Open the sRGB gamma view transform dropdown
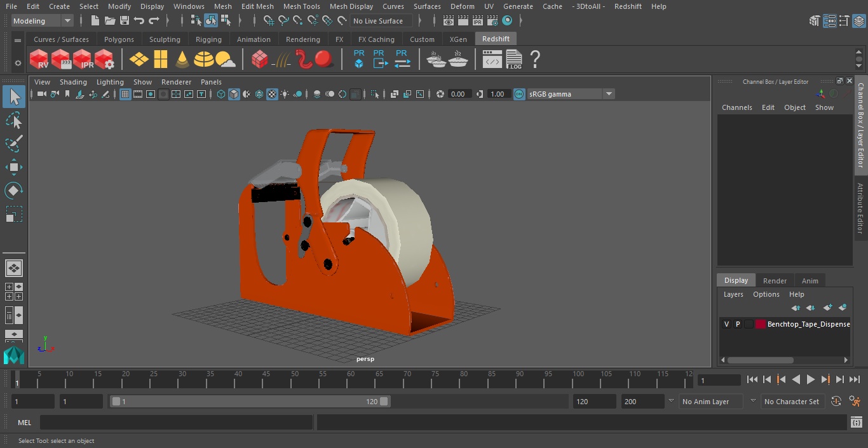This screenshot has height=448, width=868. (570, 94)
